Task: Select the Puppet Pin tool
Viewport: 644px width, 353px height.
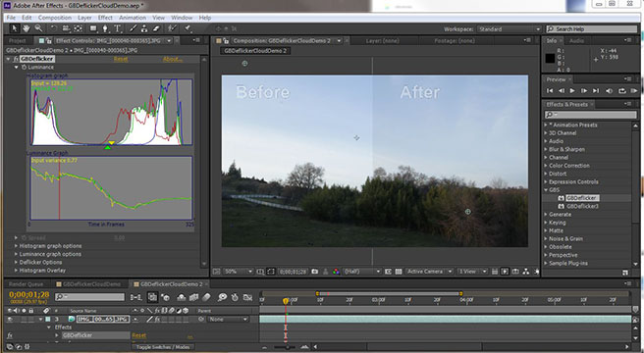Action: pyautogui.click(x=188, y=28)
